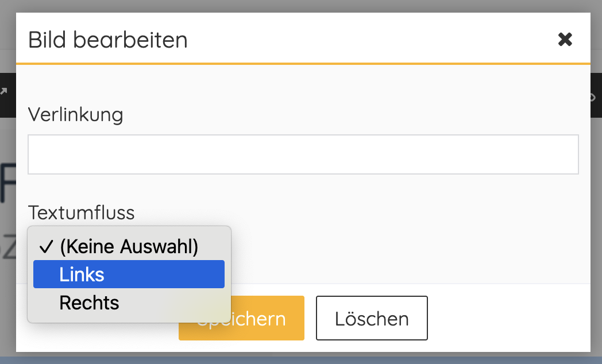Click the Löschen button
Screen dimensions: 602x364
click(x=372, y=319)
